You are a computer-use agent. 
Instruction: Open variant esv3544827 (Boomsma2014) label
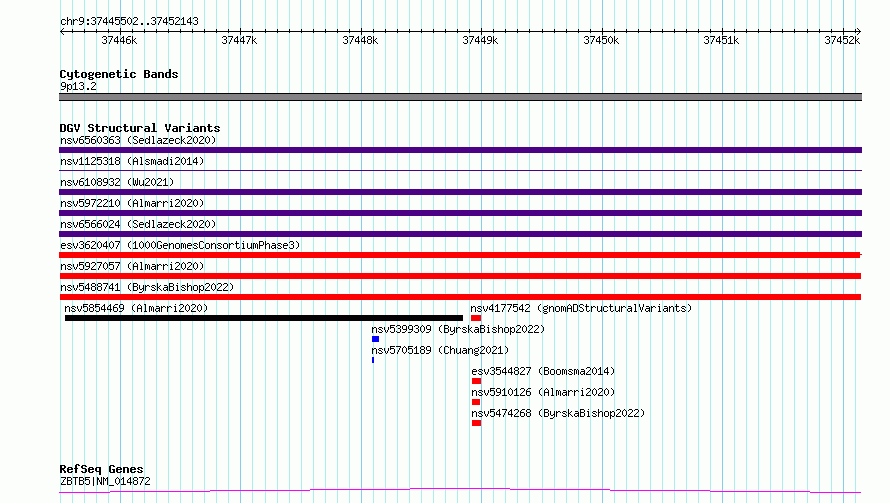point(543,371)
